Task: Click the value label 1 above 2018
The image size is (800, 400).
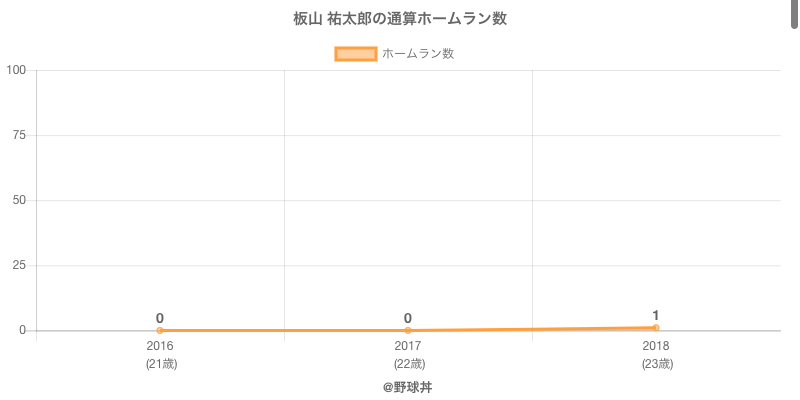Action: coord(656,315)
